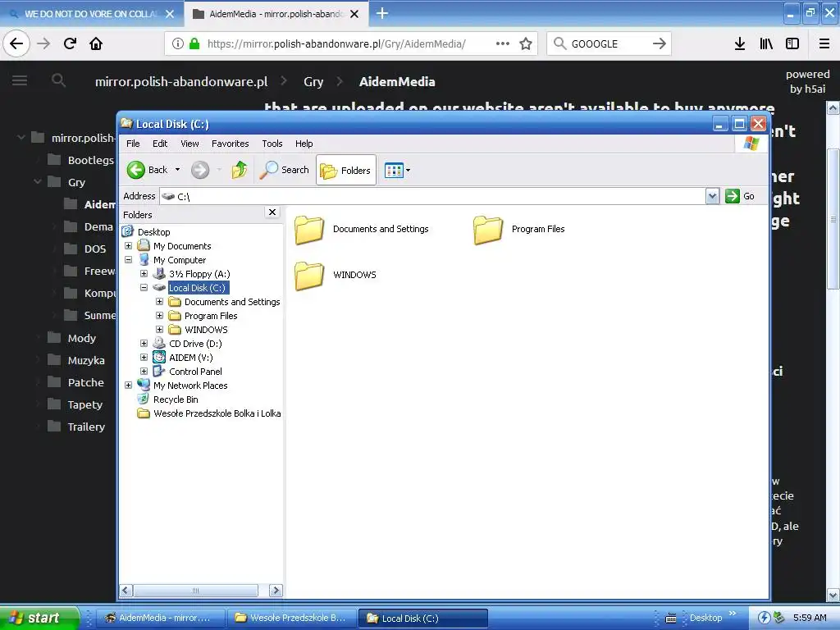Expand Documents and Settings in tree
840x630 pixels.
click(x=160, y=302)
